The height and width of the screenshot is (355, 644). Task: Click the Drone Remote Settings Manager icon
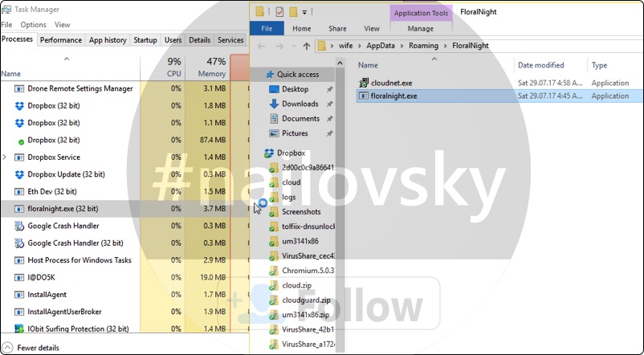pyautogui.click(x=19, y=88)
